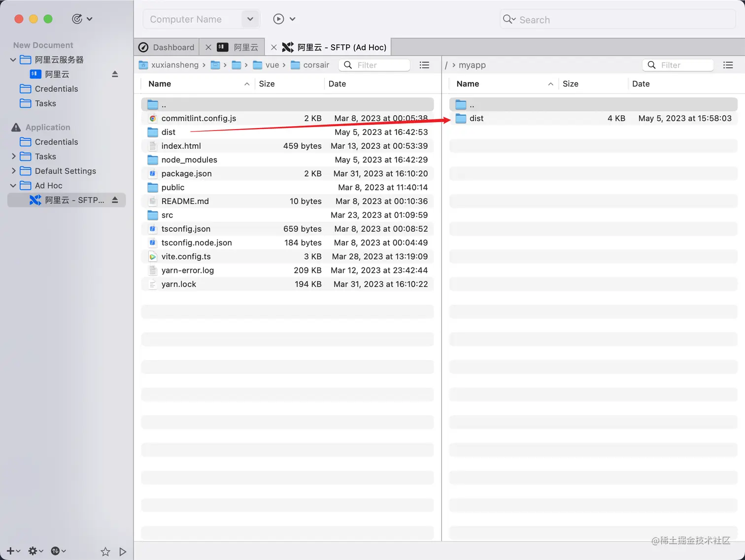
Task: Click eject icon next to 阿里云 session
Action: (115, 74)
